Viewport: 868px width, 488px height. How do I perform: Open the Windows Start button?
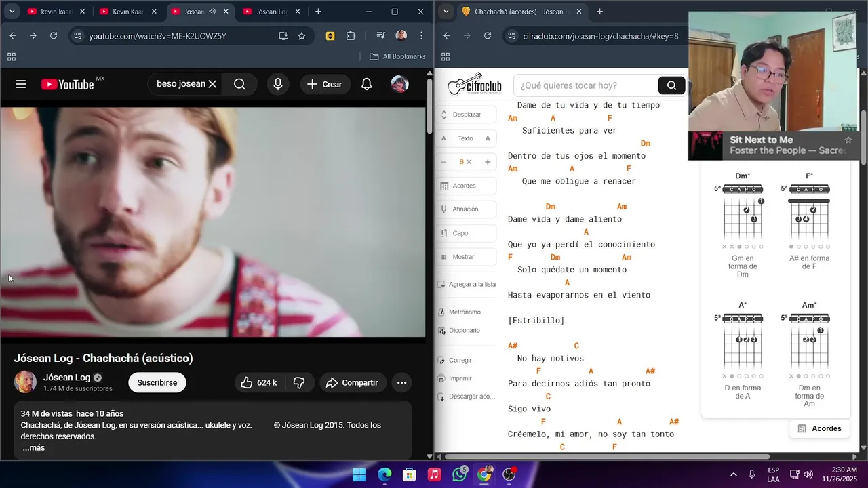(x=359, y=474)
